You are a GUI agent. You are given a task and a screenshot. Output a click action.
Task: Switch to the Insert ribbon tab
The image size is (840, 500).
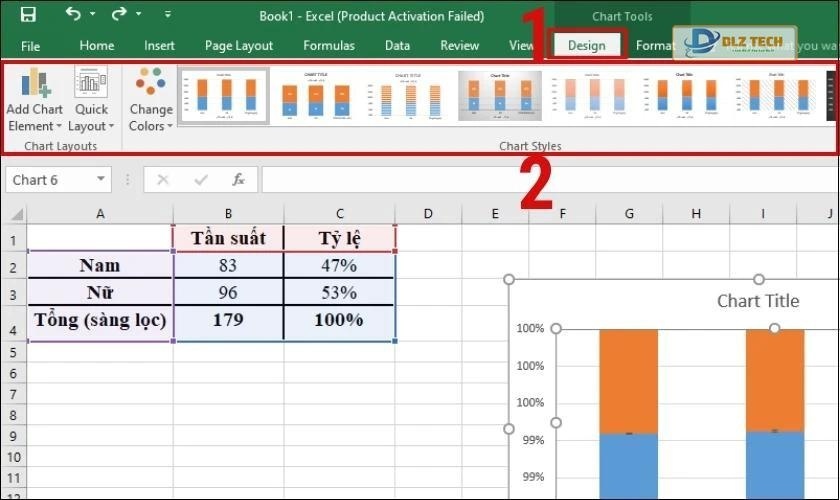tap(159, 45)
